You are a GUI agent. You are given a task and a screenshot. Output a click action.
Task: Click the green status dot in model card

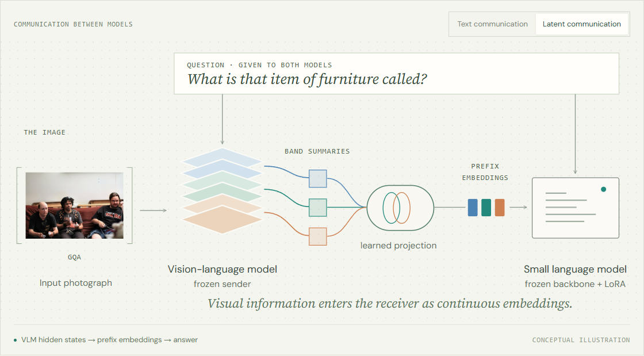click(x=603, y=189)
